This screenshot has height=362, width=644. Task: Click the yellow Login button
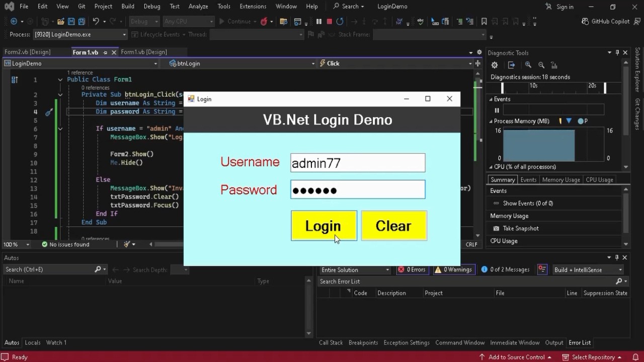(324, 226)
